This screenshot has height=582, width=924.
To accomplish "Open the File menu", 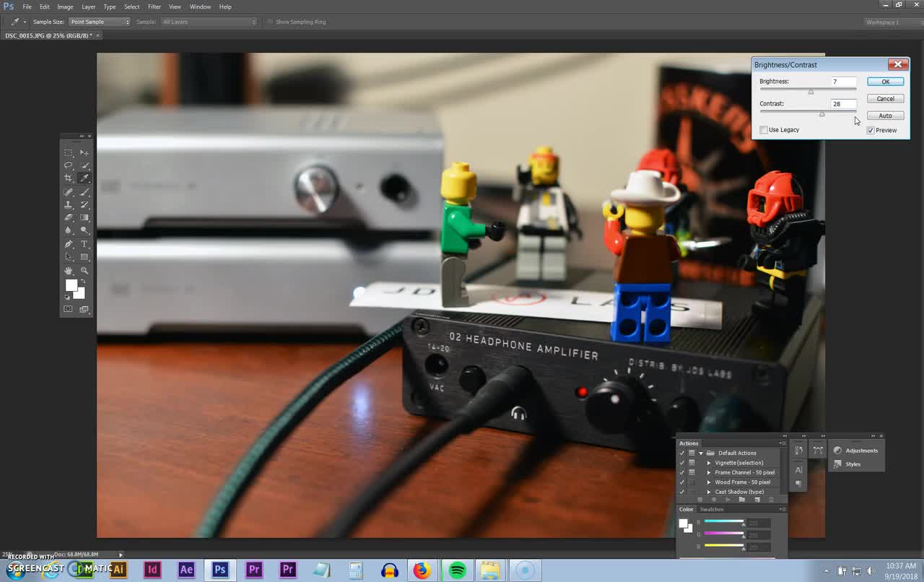I will coord(27,6).
